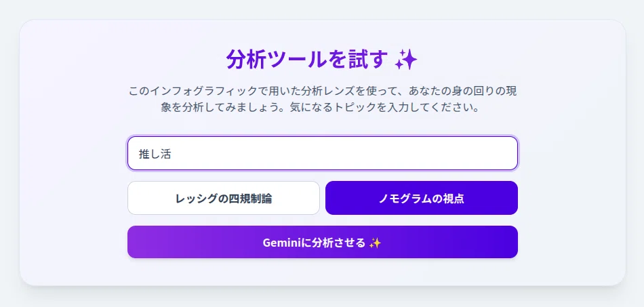Select the レッシングの四規制論 lens option
Viewport: 644px width, 307px height.
click(224, 198)
